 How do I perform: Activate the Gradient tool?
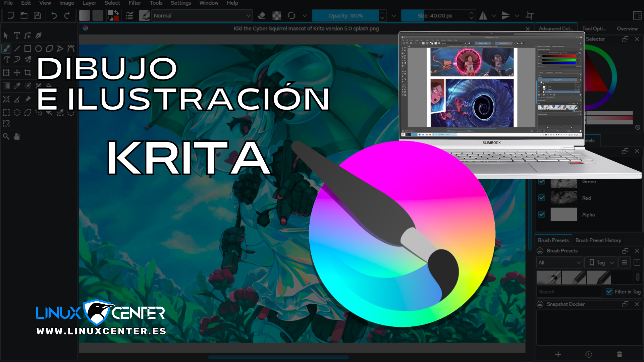click(x=6, y=86)
